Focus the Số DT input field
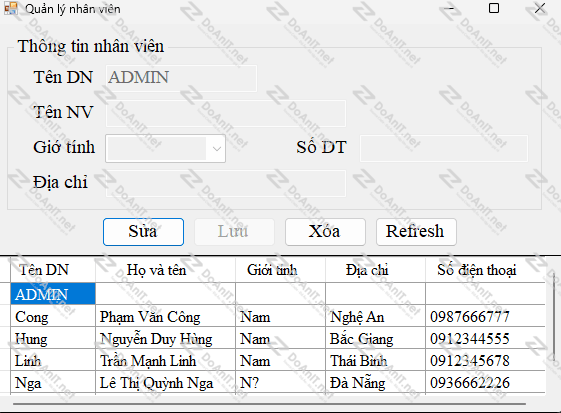Viewport: 561px width, 413px height. point(444,148)
